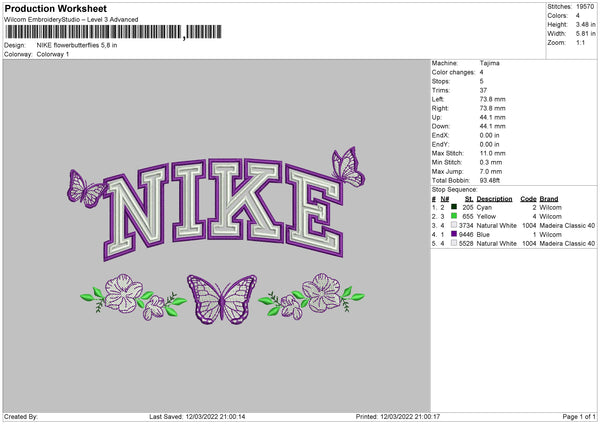Image resolution: width=600 pixels, height=424 pixels.
Task: Click stitch count 9446 in stop sequence
Action: point(466,235)
